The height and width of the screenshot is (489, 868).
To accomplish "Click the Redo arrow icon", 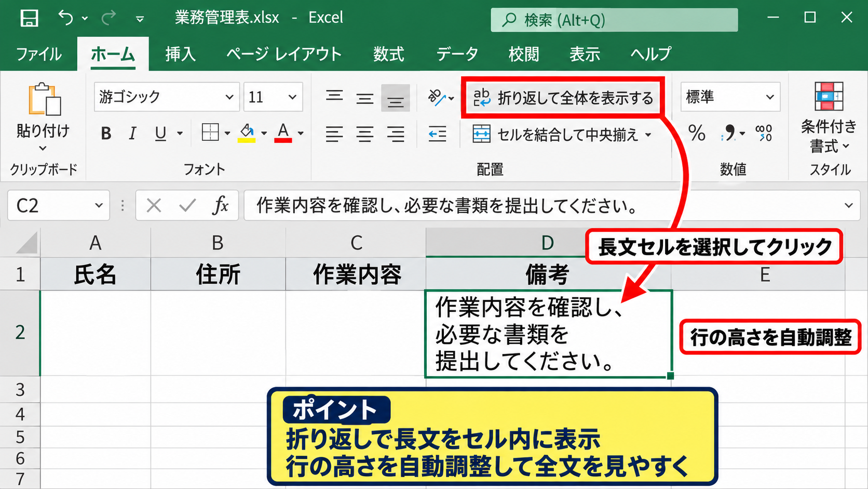I will click(x=108, y=18).
